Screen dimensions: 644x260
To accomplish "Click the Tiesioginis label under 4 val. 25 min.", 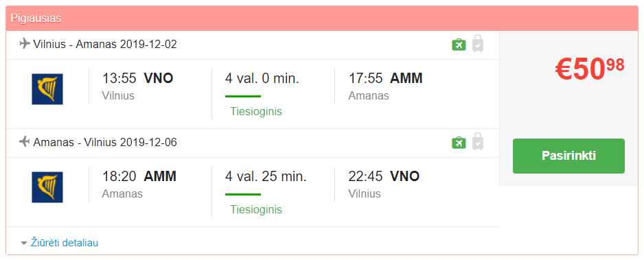I will (256, 209).
